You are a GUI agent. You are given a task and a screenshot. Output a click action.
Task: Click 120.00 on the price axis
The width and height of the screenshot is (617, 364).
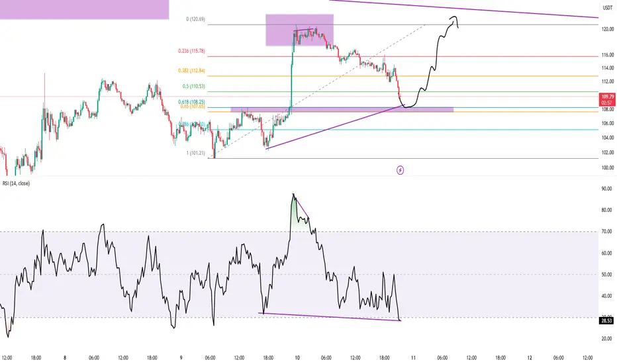point(608,29)
